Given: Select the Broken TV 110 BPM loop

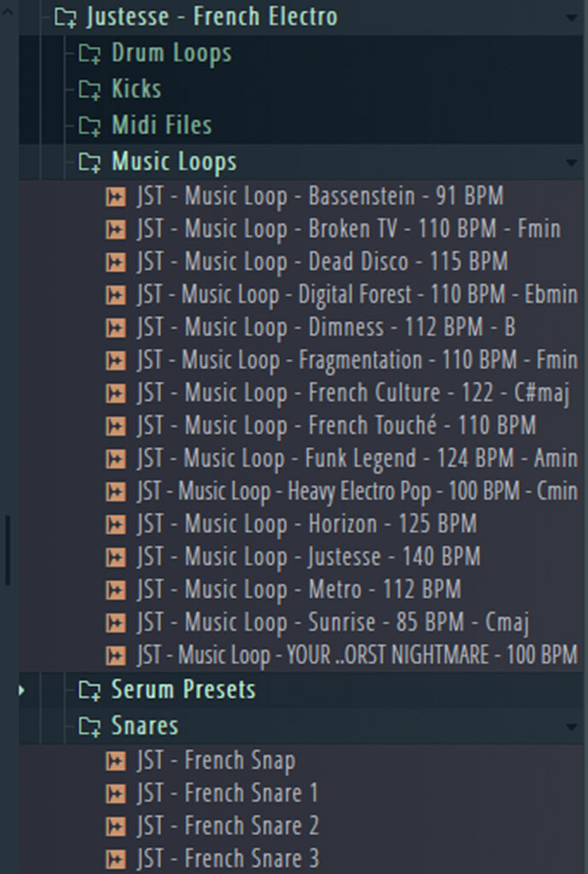Looking at the screenshot, I should 348,229.
